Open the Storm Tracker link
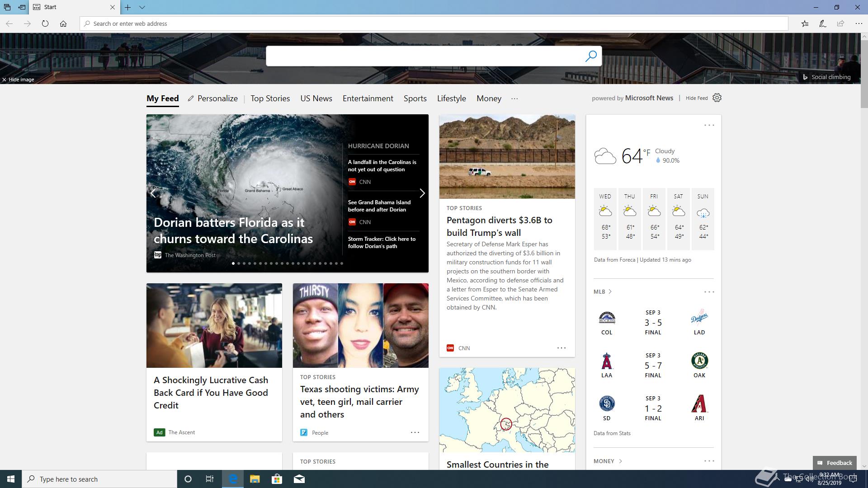868x488 pixels. [x=382, y=243]
